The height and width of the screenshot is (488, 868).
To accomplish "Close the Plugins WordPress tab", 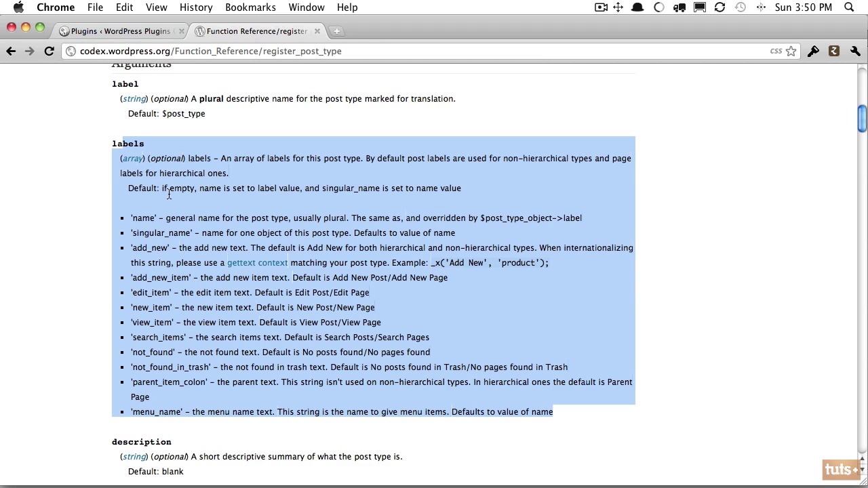I will [181, 31].
